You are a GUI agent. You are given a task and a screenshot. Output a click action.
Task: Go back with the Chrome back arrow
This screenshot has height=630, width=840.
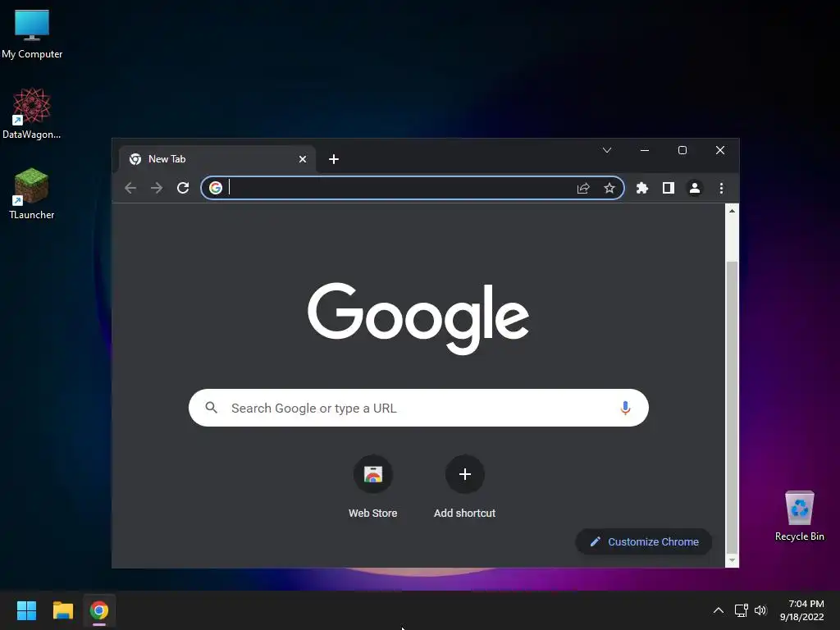130,188
